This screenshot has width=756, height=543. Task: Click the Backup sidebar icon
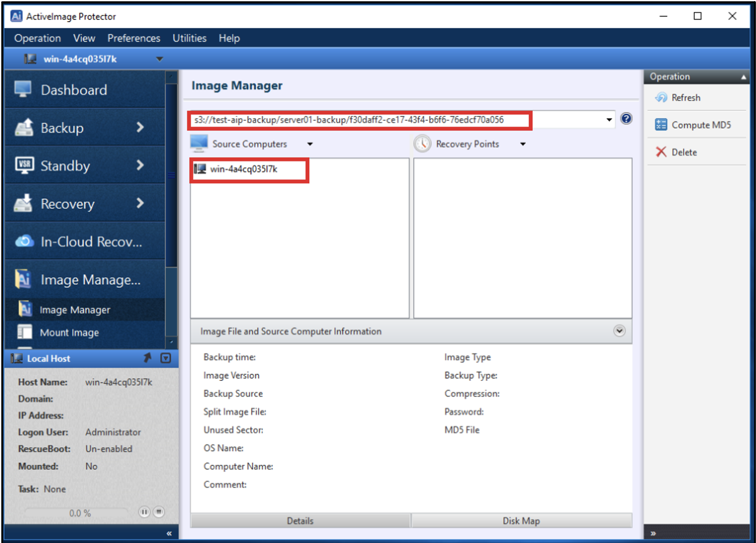click(23, 127)
